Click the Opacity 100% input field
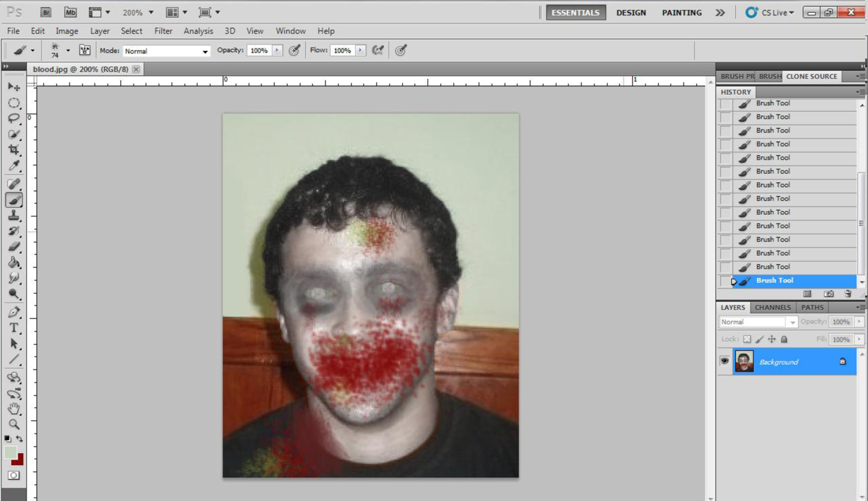This screenshot has height=501, width=868. (259, 50)
